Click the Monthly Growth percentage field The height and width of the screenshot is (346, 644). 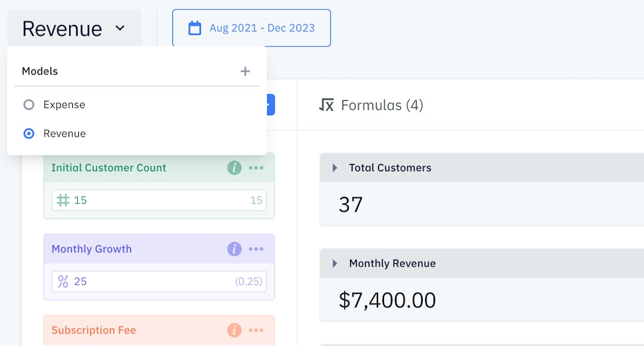coord(159,282)
